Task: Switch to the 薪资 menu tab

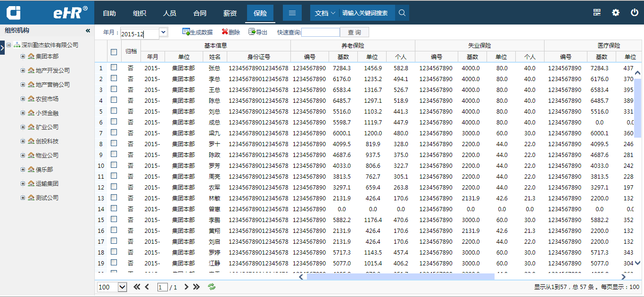Action: [x=230, y=13]
